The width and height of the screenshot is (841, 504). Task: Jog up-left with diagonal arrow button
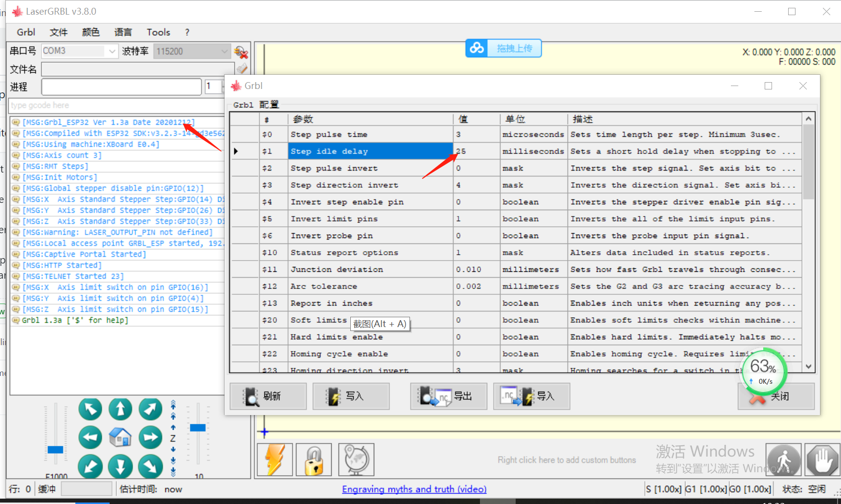pos(91,409)
